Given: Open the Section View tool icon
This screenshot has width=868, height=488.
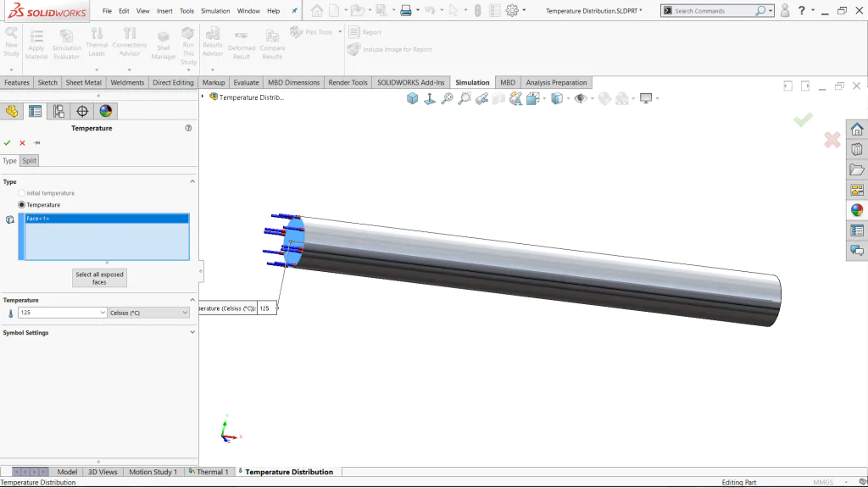Looking at the screenshot, I should 498,98.
